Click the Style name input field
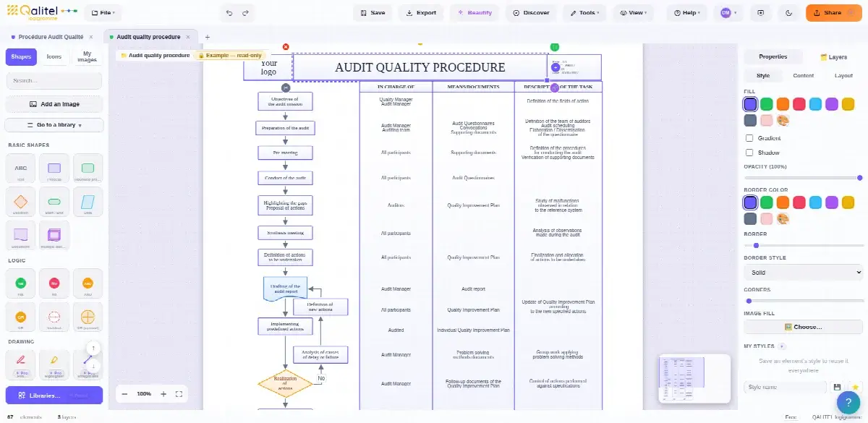This screenshot has width=868, height=423. (786, 388)
